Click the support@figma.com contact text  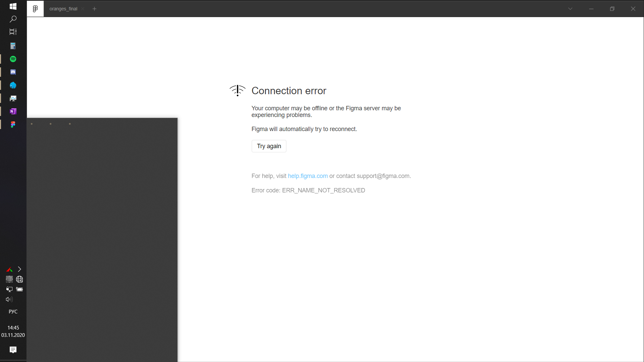click(383, 176)
